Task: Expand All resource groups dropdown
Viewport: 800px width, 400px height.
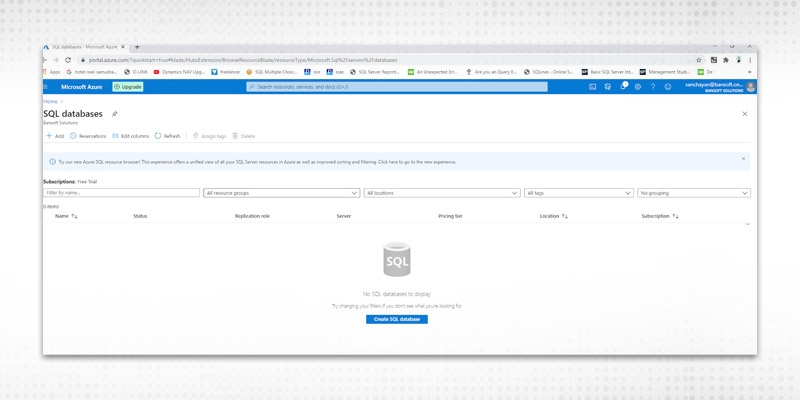Action: point(282,193)
